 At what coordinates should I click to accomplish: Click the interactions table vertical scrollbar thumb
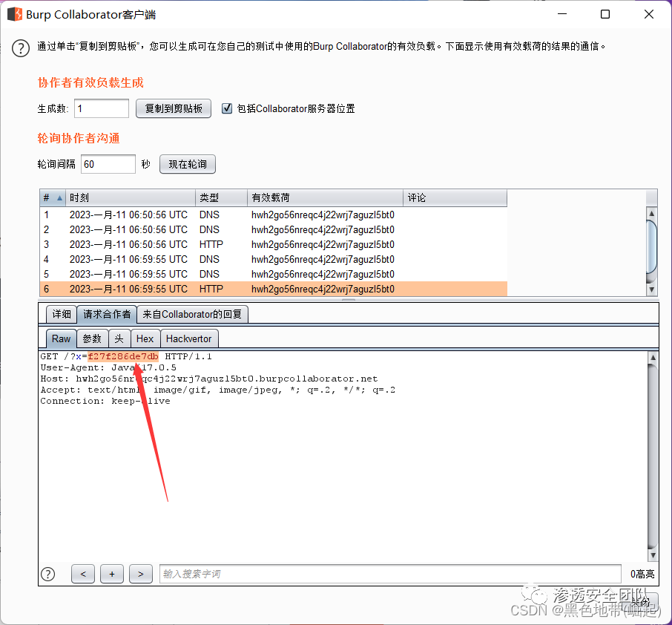[651, 246]
